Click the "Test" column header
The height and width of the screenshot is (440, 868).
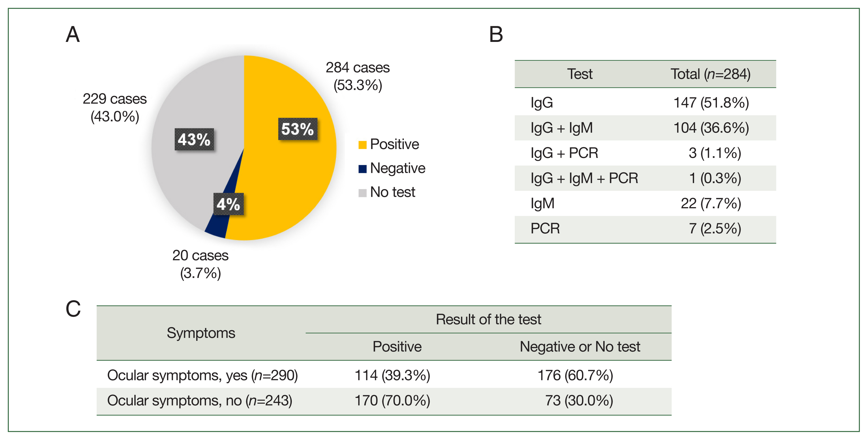pos(580,74)
